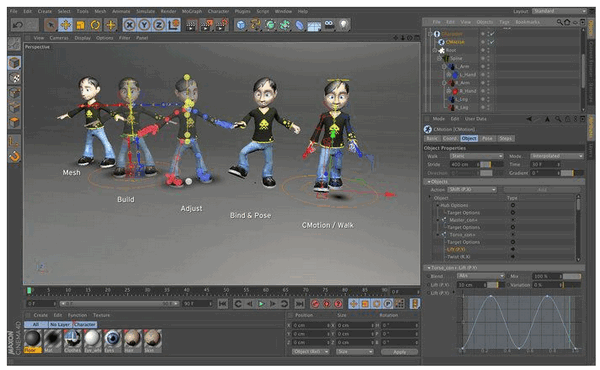Click the Render View clapperboard icon
The image size is (600, 370).
191,25
